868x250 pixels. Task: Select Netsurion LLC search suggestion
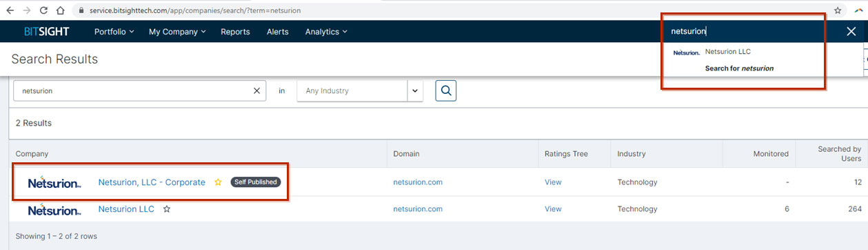(727, 52)
